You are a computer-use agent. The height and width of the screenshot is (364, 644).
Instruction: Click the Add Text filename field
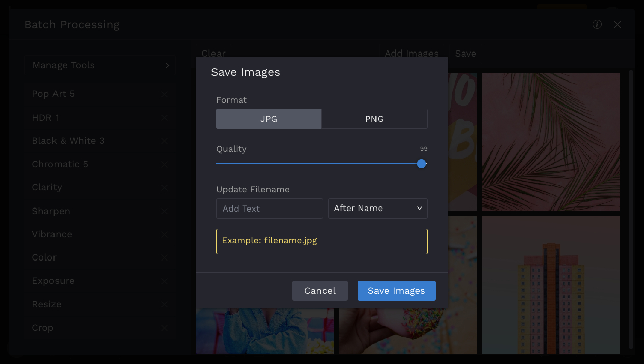point(269,209)
